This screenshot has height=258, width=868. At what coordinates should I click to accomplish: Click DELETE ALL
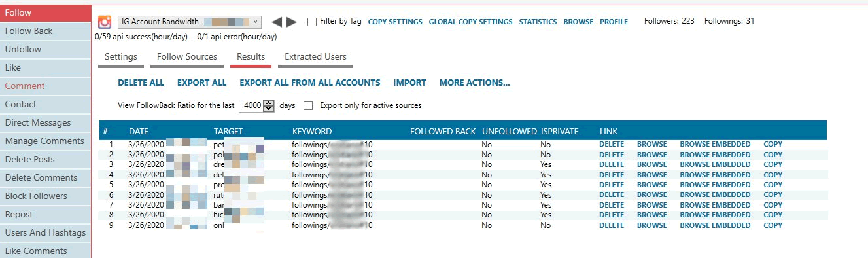pos(141,83)
